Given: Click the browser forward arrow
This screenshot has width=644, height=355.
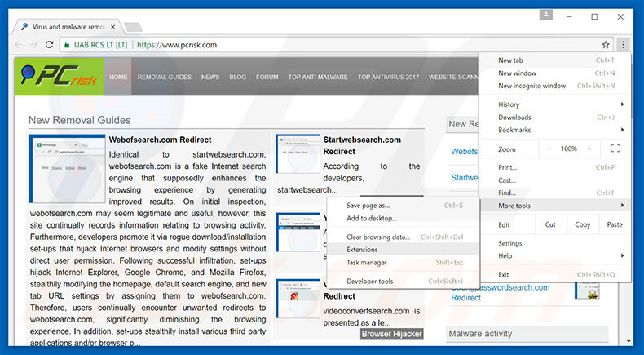Looking at the screenshot, I should point(33,45).
